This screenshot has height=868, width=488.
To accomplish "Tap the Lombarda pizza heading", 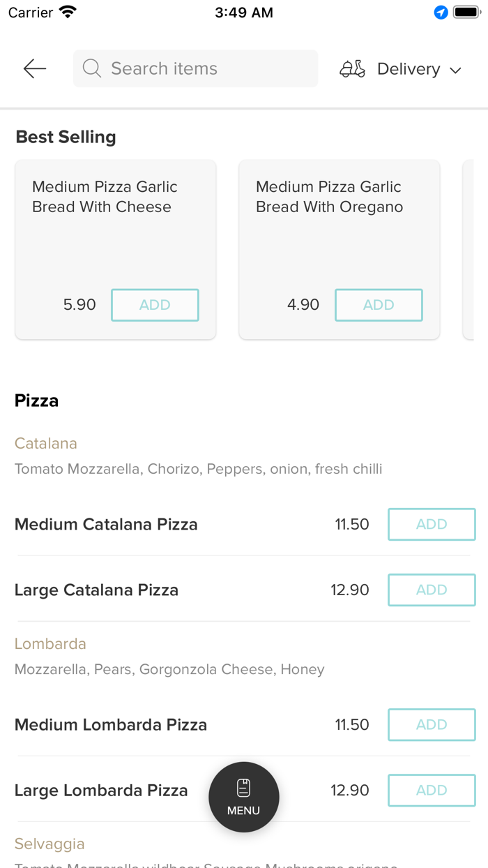I will tap(50, 644).
